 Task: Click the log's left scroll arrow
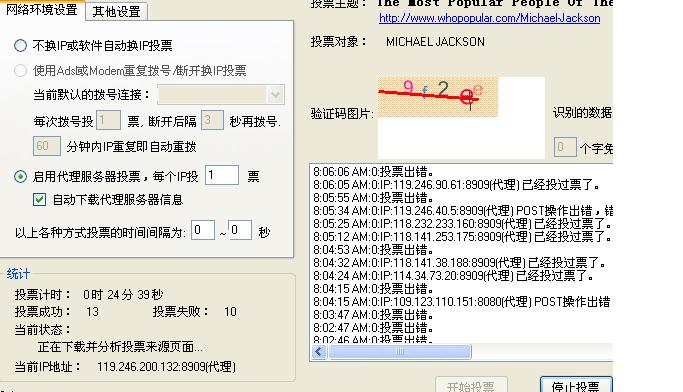click(319, 352)
